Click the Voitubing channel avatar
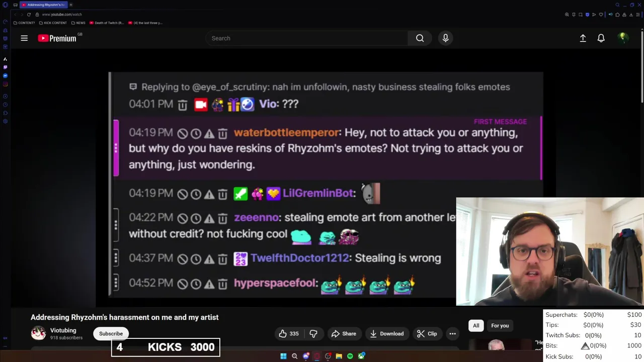The height and width of the screenshot is (362, 644). click(38, 333)
